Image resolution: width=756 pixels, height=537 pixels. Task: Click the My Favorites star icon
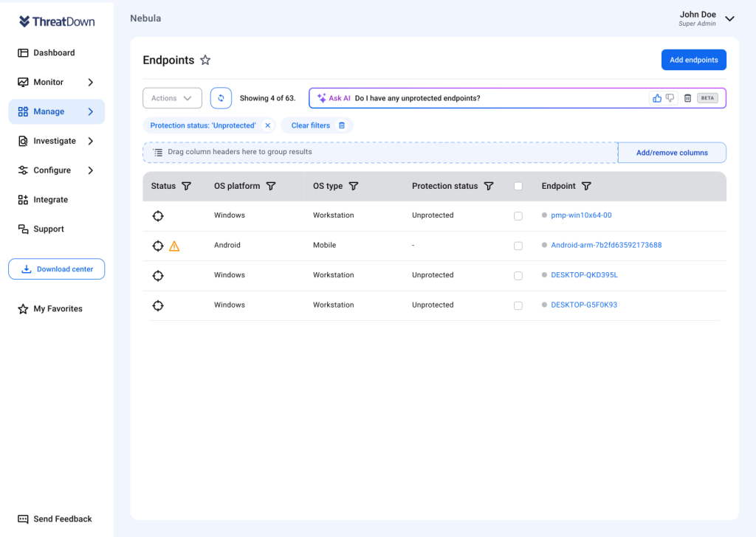pos(23,309)
